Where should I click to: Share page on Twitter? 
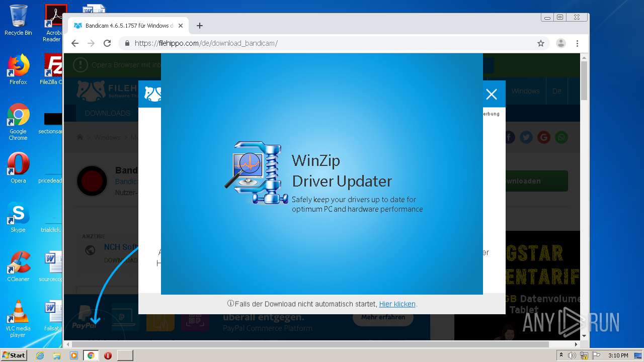526,137
